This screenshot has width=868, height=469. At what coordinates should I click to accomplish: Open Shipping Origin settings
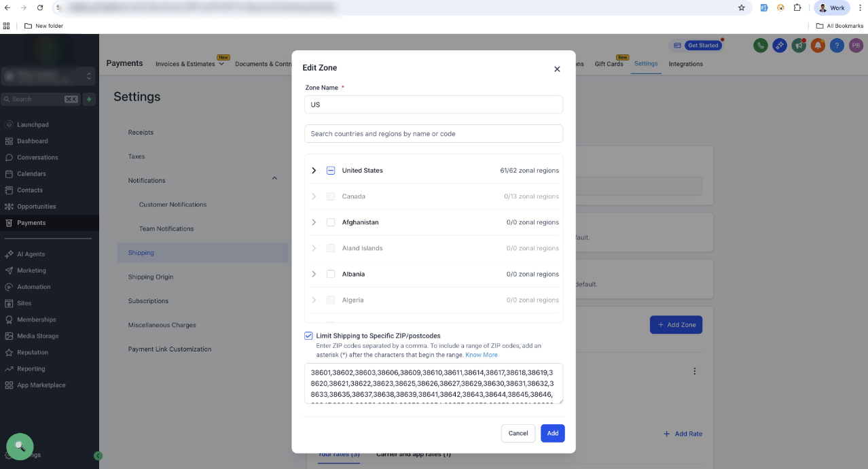click(x=151, y=277)
